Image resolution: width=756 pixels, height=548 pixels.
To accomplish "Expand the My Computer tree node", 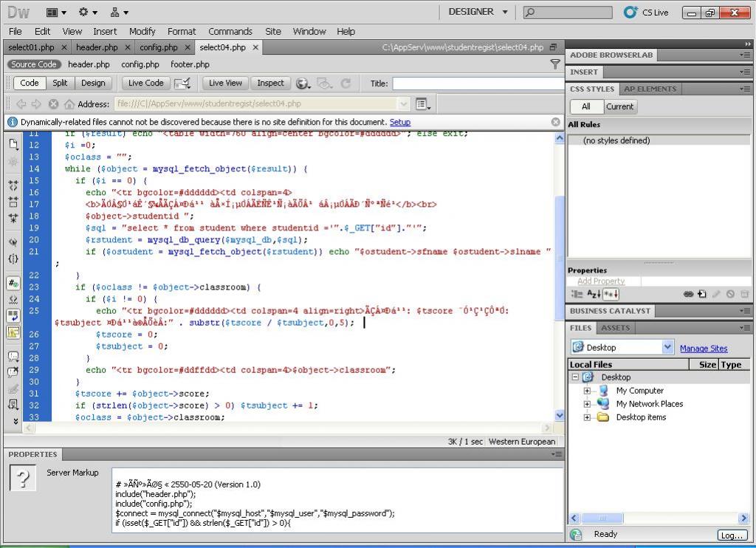I will (x=588, y=391).
